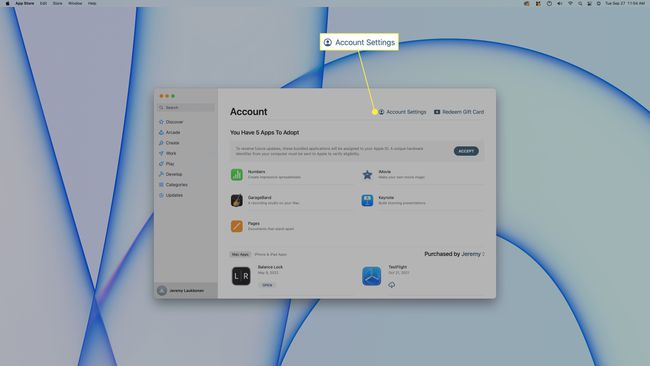Click the App Store search field
Screen dimensions: 650x366
click(186, 107)
